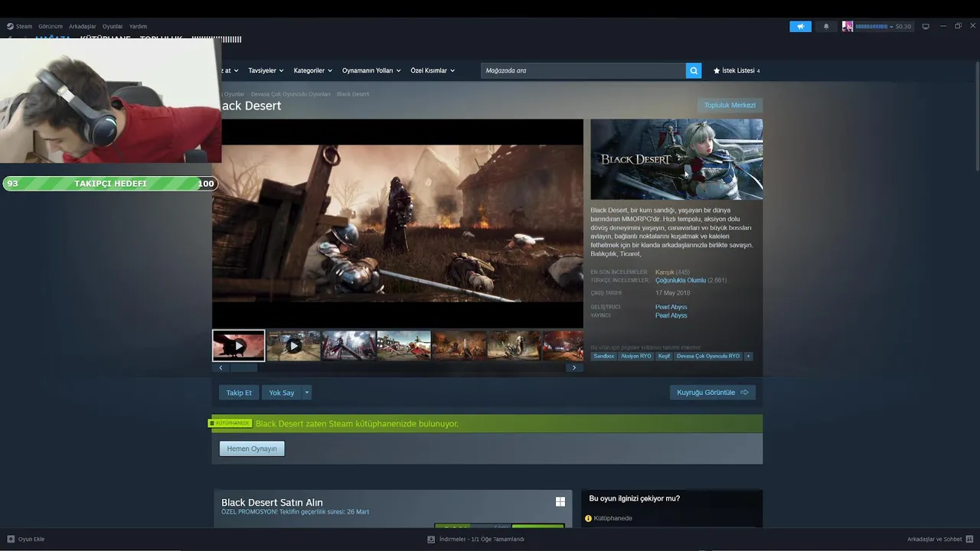Open the Yardım menu
Viewport: 980px width, 551px height.
click(138, 26)
